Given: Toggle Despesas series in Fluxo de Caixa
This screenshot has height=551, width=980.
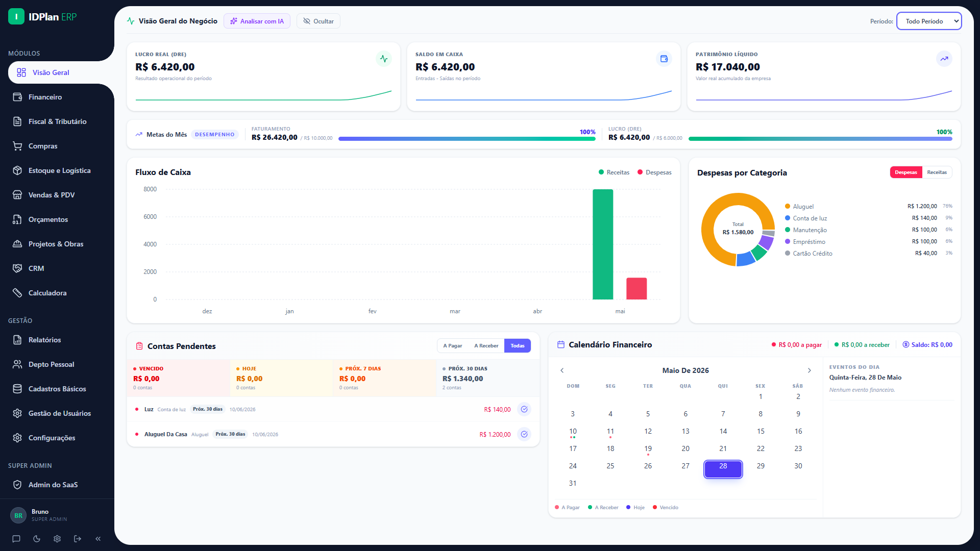Looking at the screenshot, I should tap(654, 172).
